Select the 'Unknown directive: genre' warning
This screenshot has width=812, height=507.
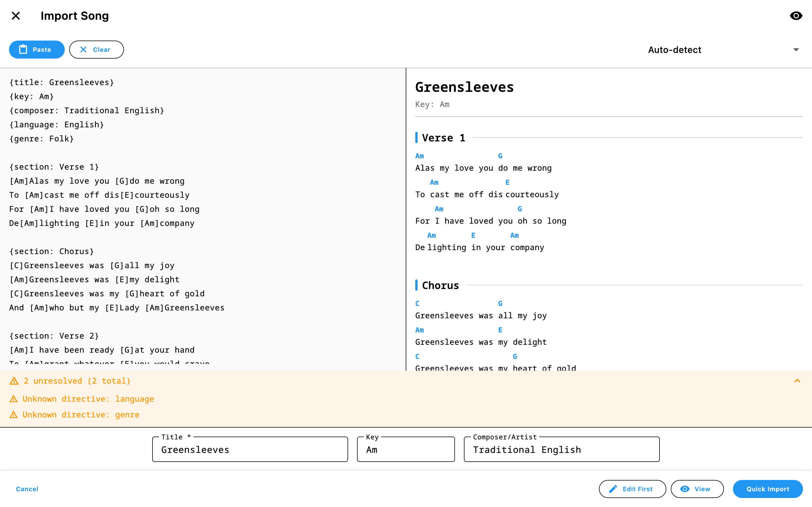click(81, 414)
